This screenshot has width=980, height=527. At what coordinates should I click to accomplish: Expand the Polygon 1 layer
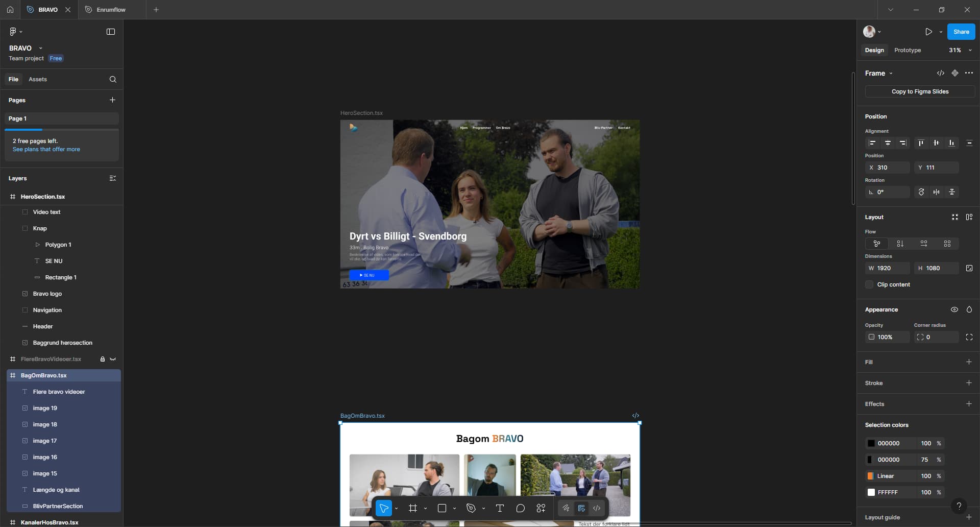[37, 245]
